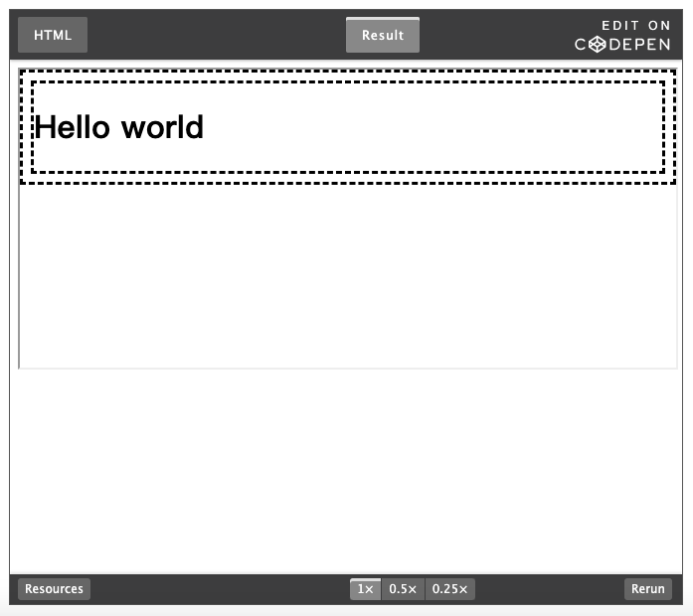Click the outer dashed border's bottom edge
This screenshot has width=693, height=616.
pyautogui.click(x=347, y=182)
